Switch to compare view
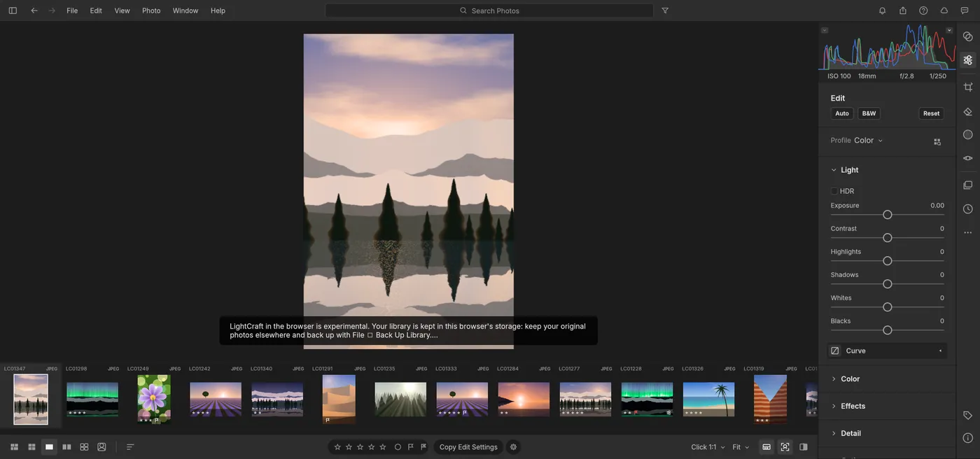Viewport: 980px width, 459px height. [66, 447]
